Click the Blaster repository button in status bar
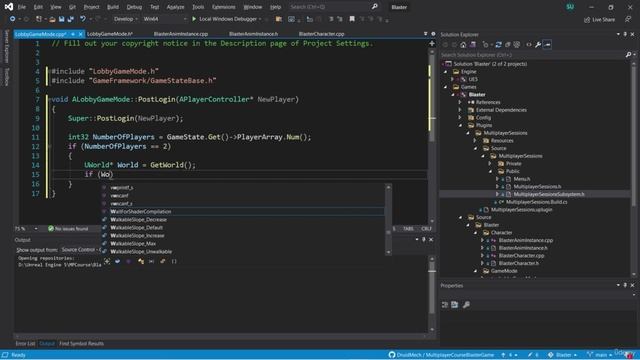Image resolution: width=640 pixels, height=360 pixels. [562, 355]
